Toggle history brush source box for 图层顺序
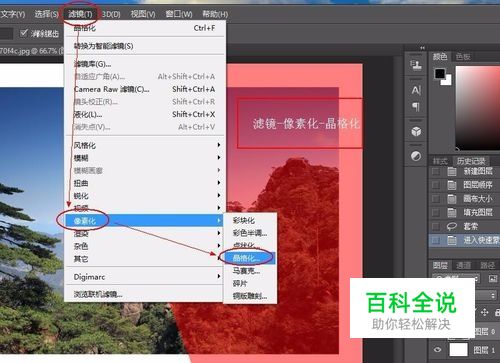The image size is (500, 363). click(435, 185)
